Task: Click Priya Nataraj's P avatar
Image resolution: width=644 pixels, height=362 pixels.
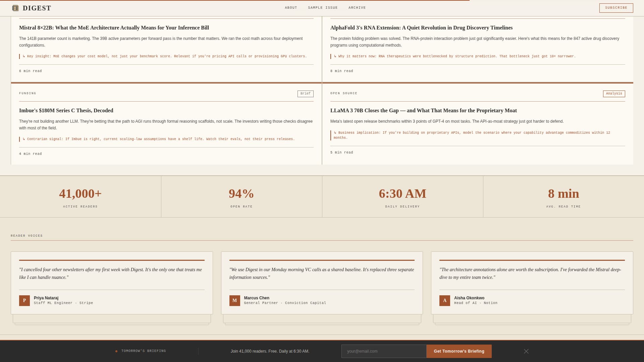Action: 24,301
